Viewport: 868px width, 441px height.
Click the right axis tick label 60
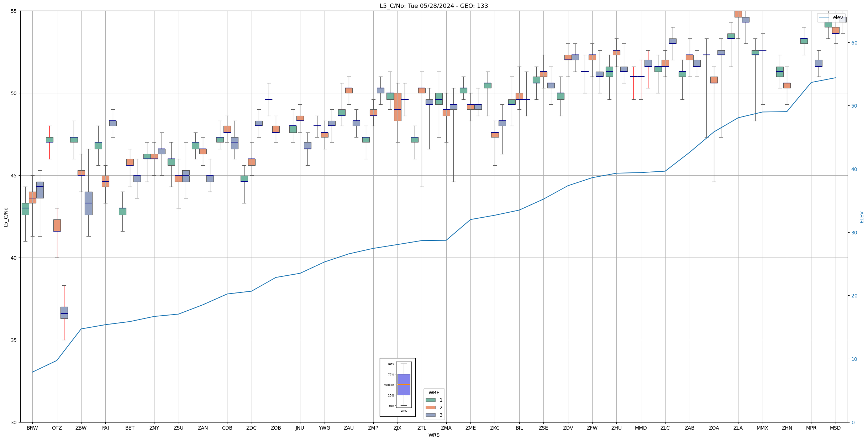[854, 43]
